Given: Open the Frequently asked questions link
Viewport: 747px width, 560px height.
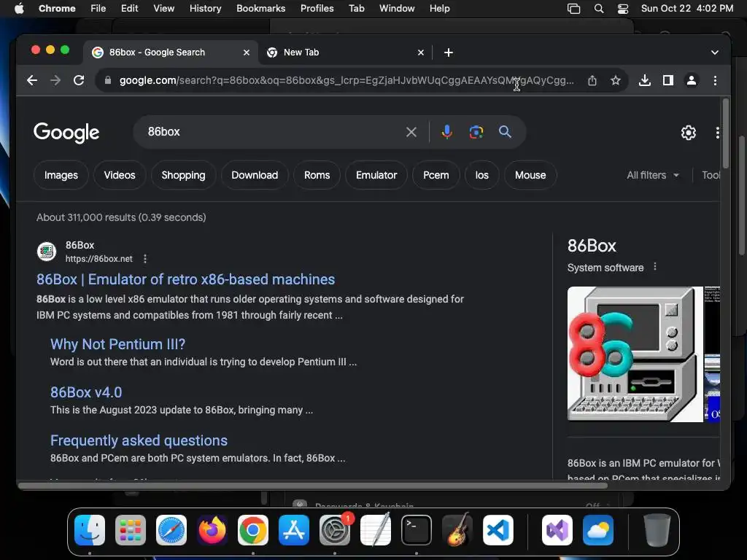Looking at the screenshot, I should click(139, 440).
